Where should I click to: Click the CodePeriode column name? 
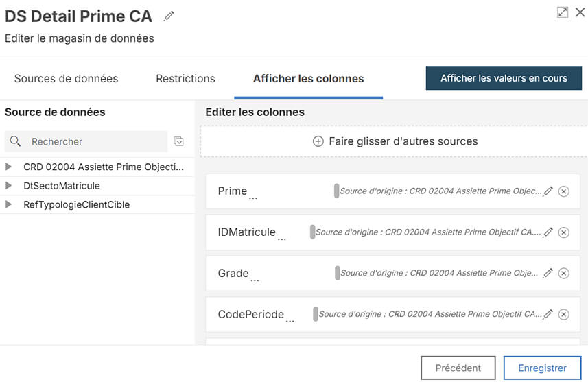coord(251,314)
